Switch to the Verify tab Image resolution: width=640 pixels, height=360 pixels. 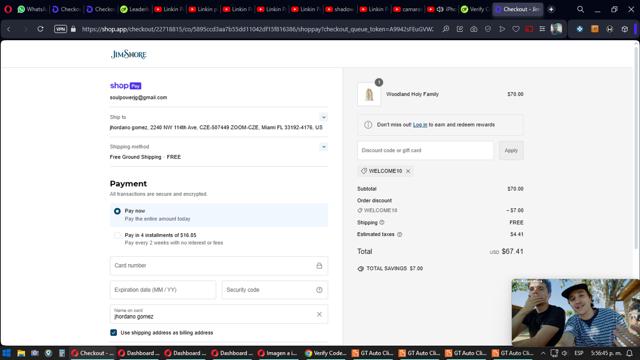coord(475,9)
